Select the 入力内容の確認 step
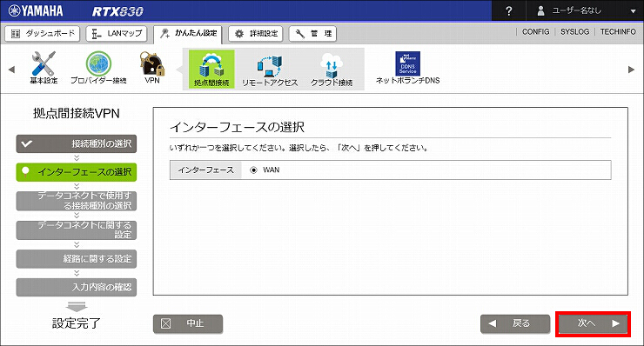 point(77,287)
